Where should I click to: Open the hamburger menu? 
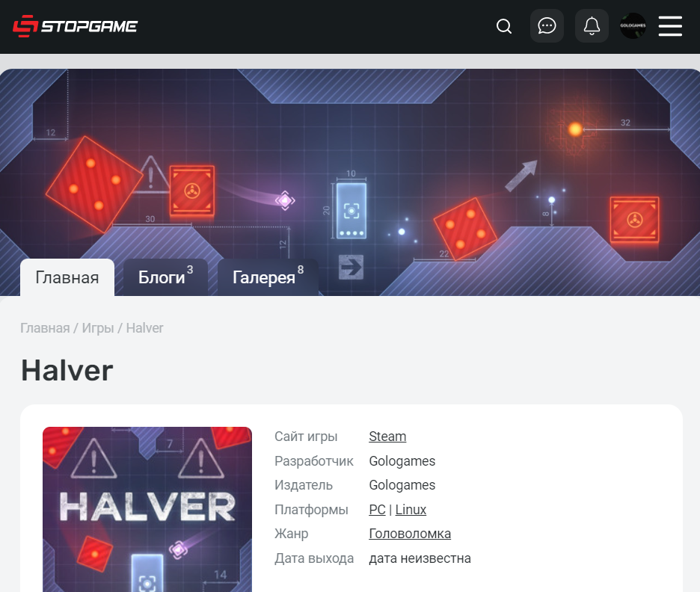coord(670,26)
